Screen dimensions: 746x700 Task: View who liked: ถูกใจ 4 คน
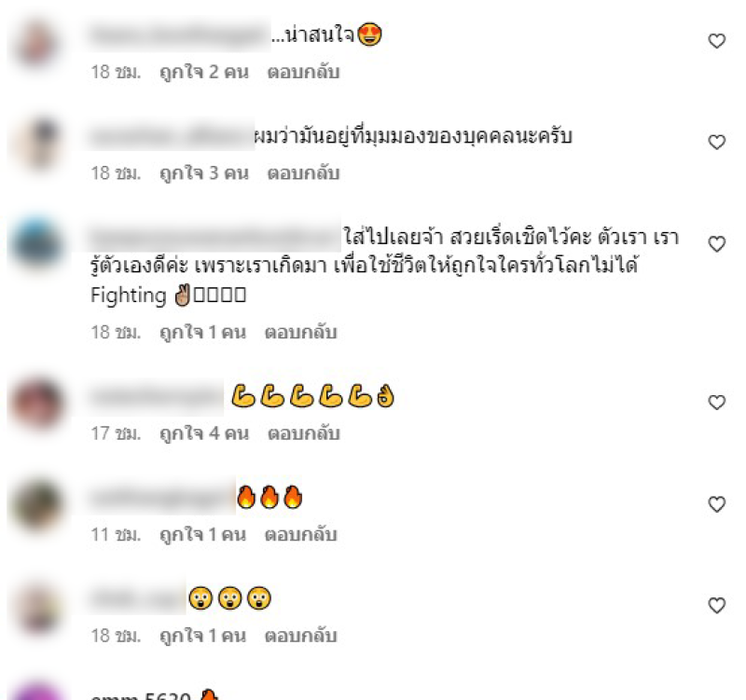coord(204,433)
